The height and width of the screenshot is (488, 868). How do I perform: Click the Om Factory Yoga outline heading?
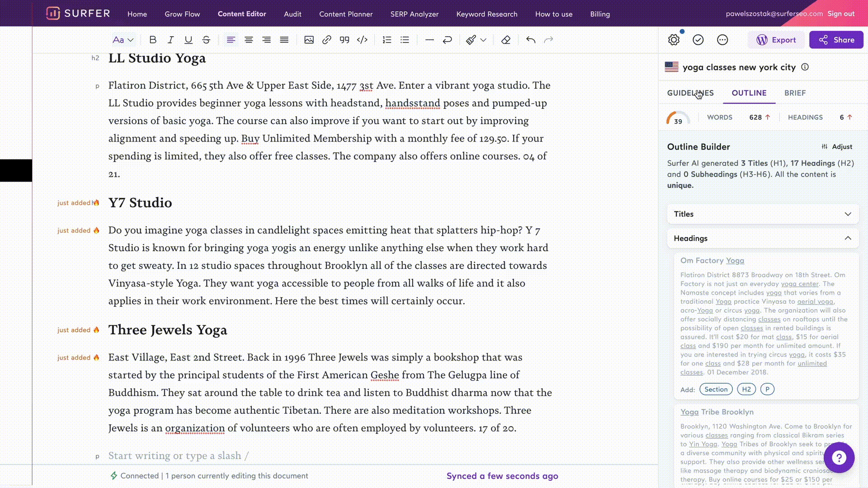712,260
